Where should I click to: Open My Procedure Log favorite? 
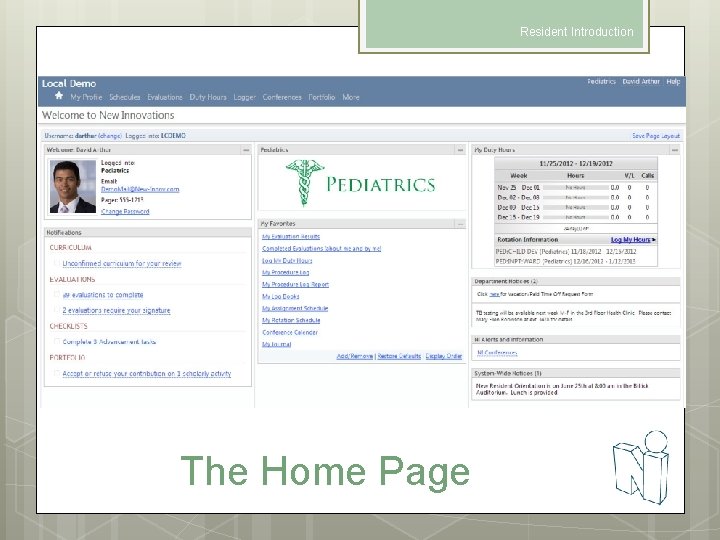tap(285, 273)
